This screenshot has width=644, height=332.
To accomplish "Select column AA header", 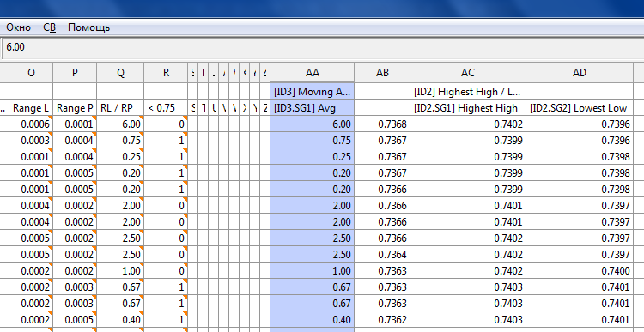I will click(x=313, y=73).
